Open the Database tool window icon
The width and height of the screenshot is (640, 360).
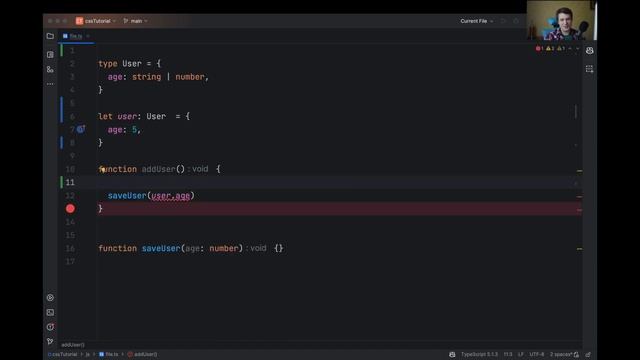(x=589, y=69)
